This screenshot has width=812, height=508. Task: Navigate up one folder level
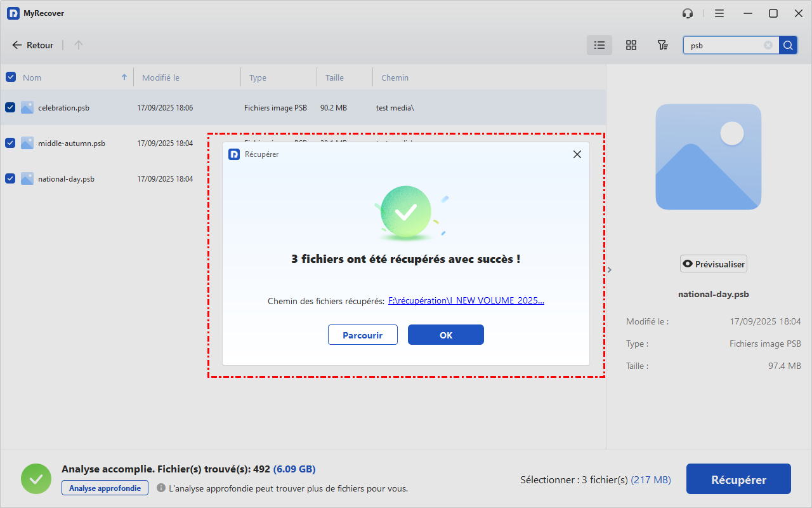click(79, 45)
